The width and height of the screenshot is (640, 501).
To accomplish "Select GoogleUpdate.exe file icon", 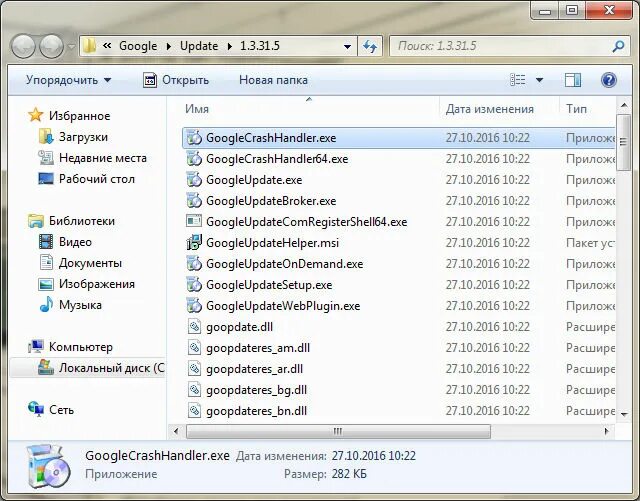I will (x=194, y=180).
